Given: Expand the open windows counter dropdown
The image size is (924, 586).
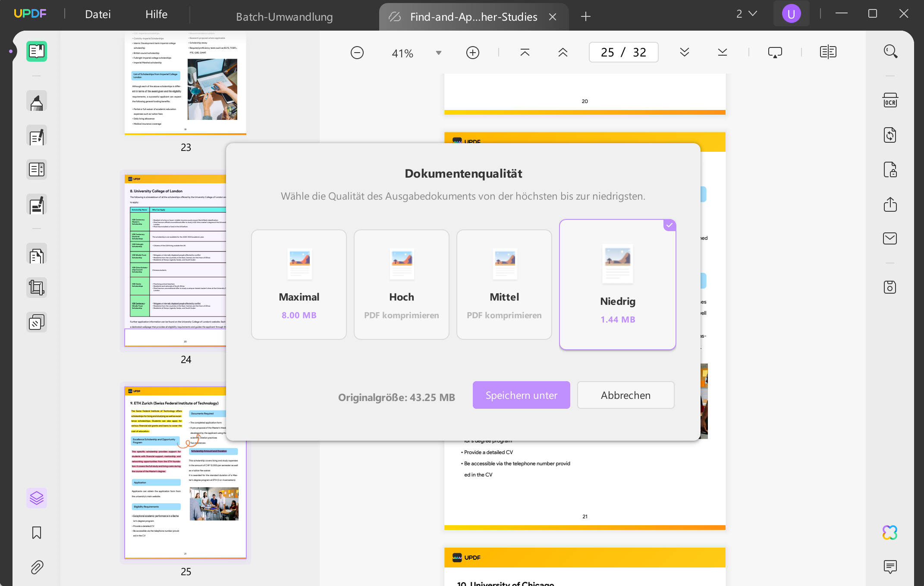Looking at the screenshot, I should point(747,14).
